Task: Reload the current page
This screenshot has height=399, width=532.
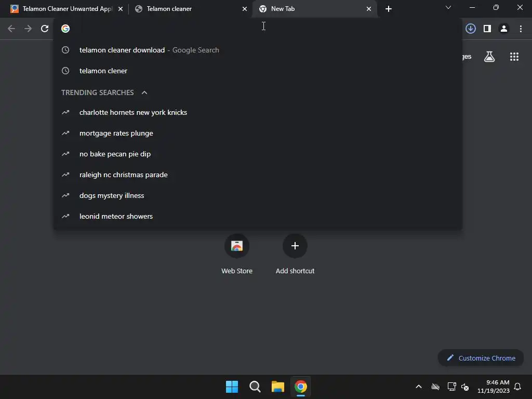Action: (x=45, y=29)
